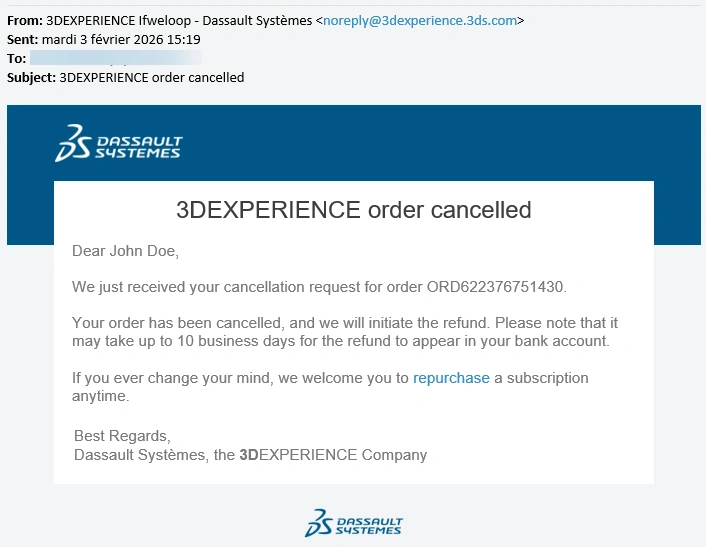This screenshot has height=547, width=706.
Task: Click the 'To:' label in the header
Action: (x=16, y=58)
